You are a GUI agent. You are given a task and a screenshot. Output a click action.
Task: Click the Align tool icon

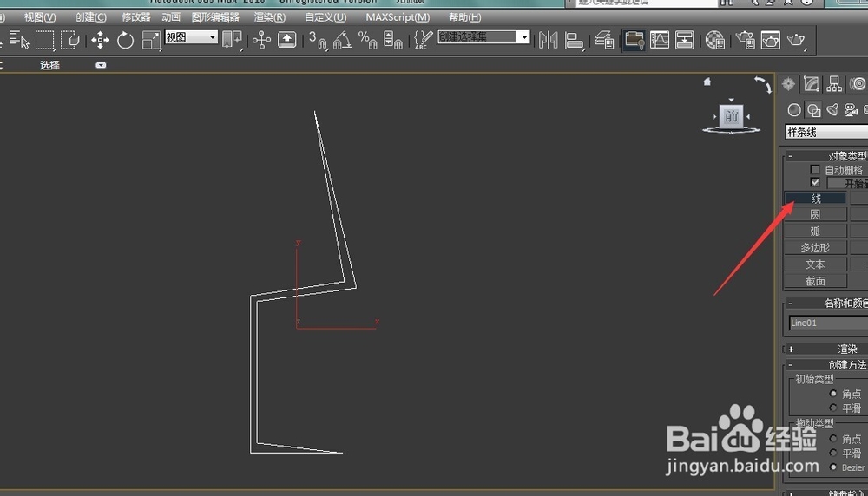[x=574, y=40]
